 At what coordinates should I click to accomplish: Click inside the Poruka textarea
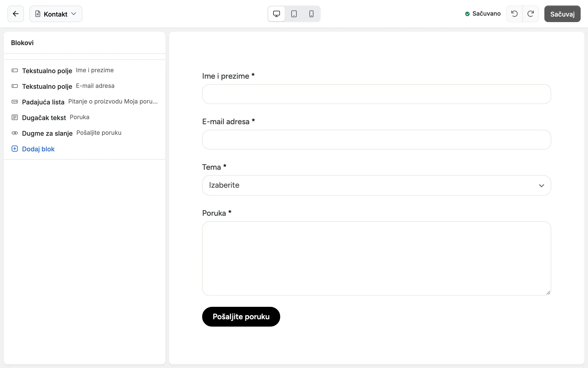tap(376, 259)
